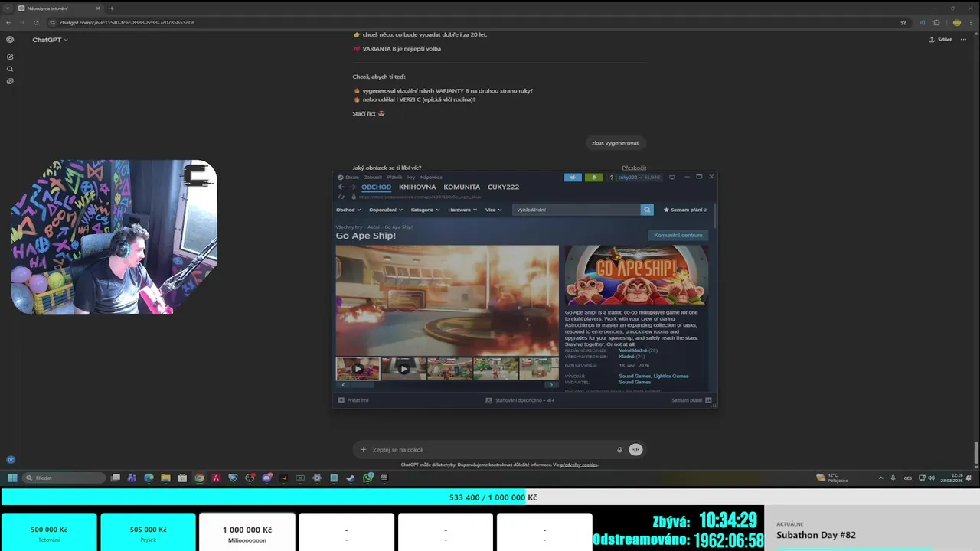Click next arrow of Steam media strip
Viewport: 980px width, 551px height.
551,385
